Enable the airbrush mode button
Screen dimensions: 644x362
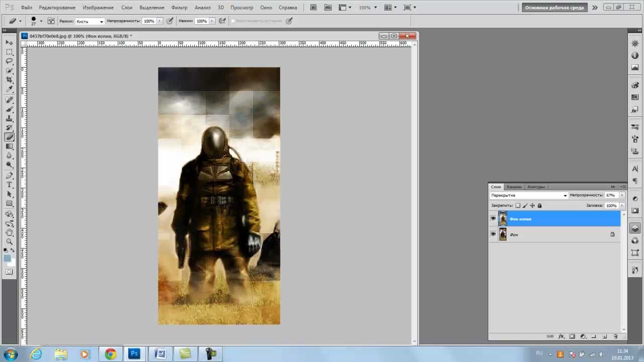pos(222,21)
